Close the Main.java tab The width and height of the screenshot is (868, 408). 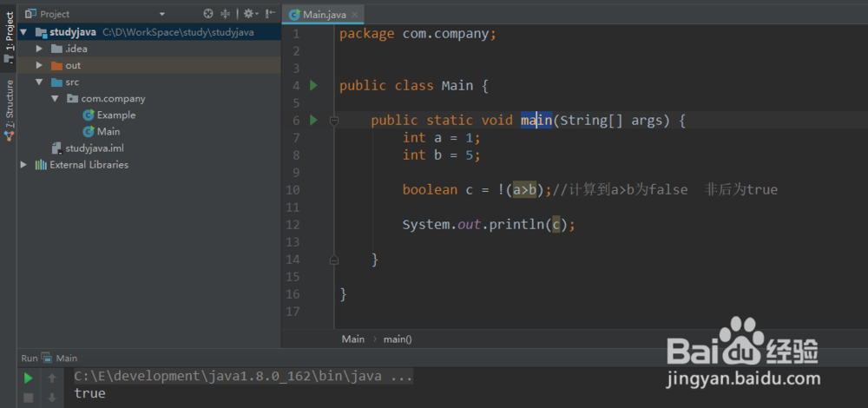point(355,15)
